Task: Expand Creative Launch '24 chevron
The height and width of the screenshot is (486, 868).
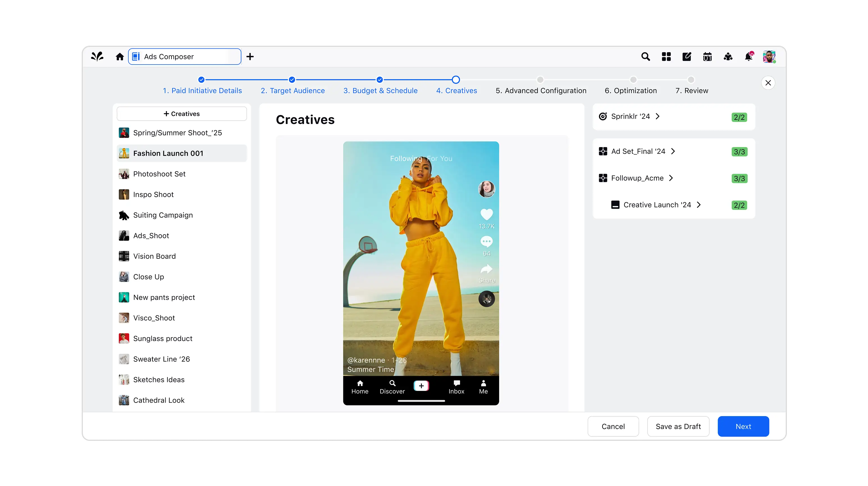Action: (698, 205)
